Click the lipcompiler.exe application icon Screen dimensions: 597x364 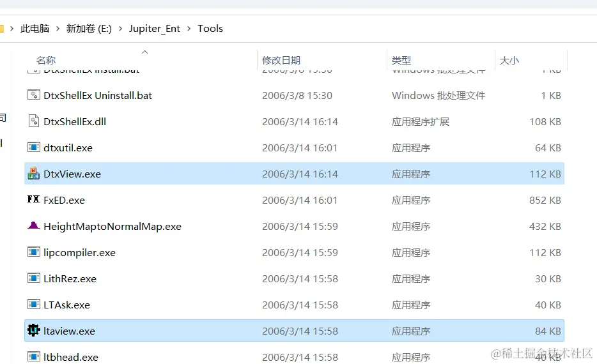pyautogui.click(x=33, y=252)
